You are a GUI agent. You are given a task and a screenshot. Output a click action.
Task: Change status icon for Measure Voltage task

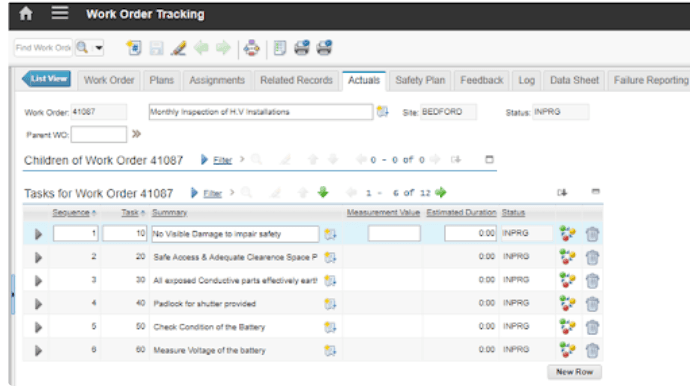point(567,350)
